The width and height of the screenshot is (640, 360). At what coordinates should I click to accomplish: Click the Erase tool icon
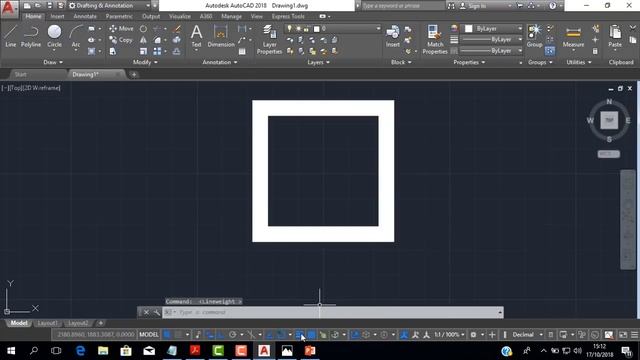coord(177,29)
